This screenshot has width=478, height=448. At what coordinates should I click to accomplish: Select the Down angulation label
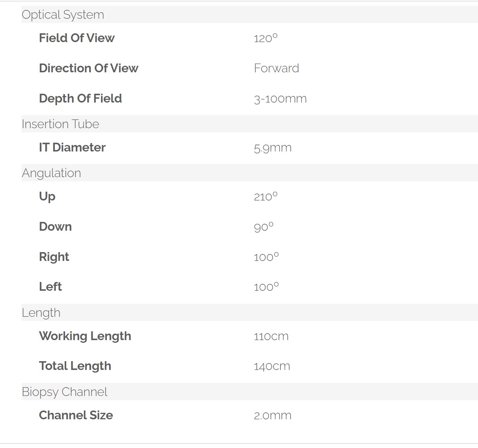click(55, 226)
